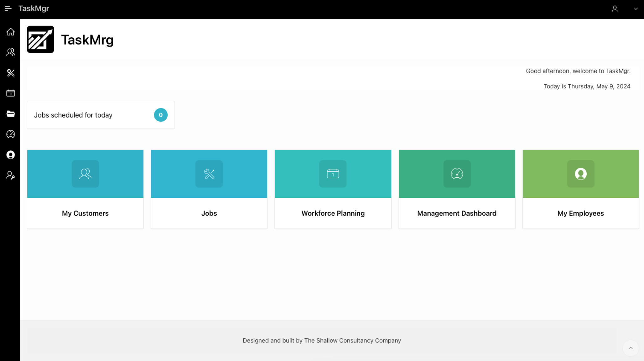The width and height of the screenshot is (644, 361).
Task: Click the blue zero badge counter
Action: (x=161, y=115)
